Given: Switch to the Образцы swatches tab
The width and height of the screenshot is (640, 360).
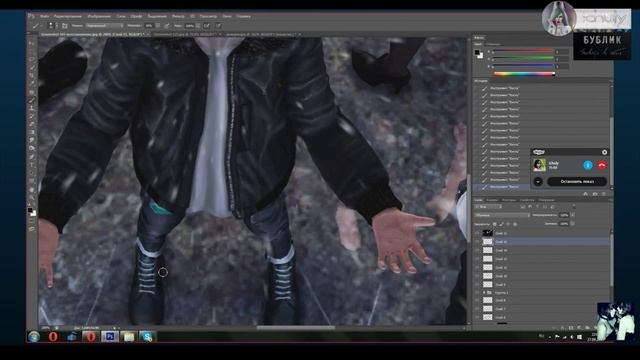Looking at the screenshot, I should coord(493,44).
